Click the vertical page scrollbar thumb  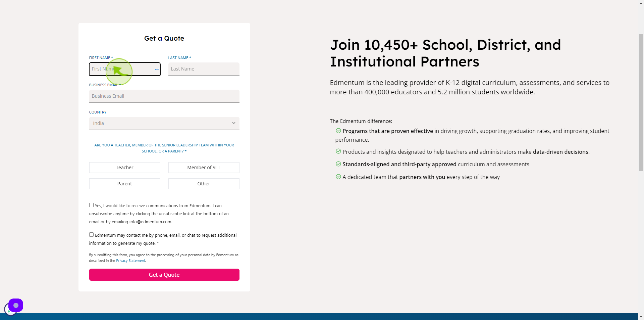point(641,102)
